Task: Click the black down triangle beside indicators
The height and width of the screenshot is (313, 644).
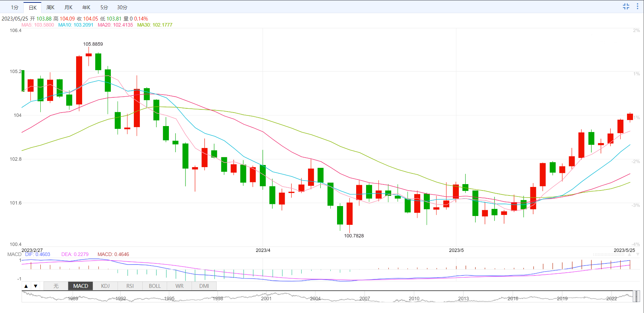Action: [35, 286]
